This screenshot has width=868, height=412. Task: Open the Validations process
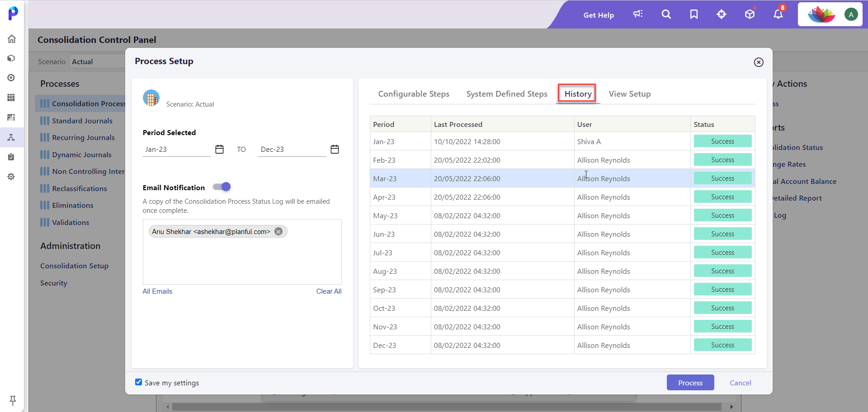tap(71, 222)
